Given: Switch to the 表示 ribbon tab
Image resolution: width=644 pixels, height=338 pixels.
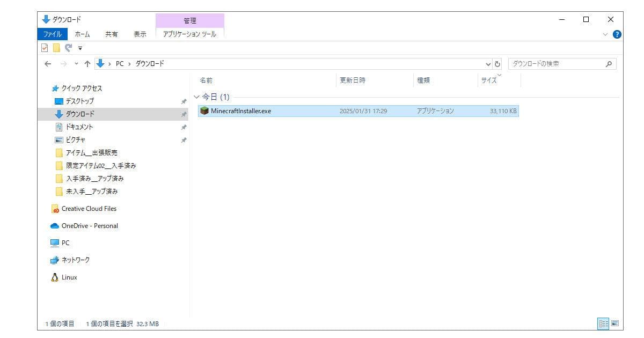Looking at the screenshot, I should 140,34.
